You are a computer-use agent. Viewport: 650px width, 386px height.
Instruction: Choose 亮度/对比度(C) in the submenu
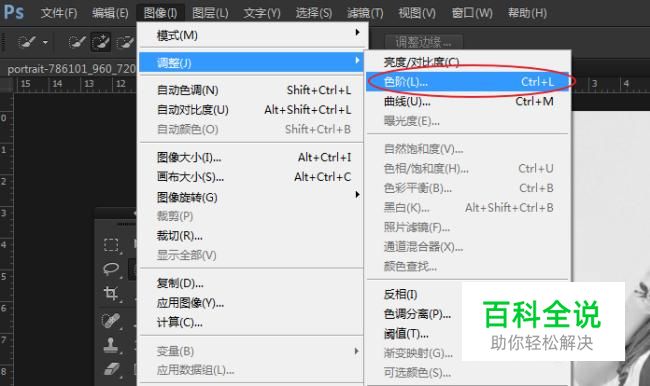(x=468, y=62)
